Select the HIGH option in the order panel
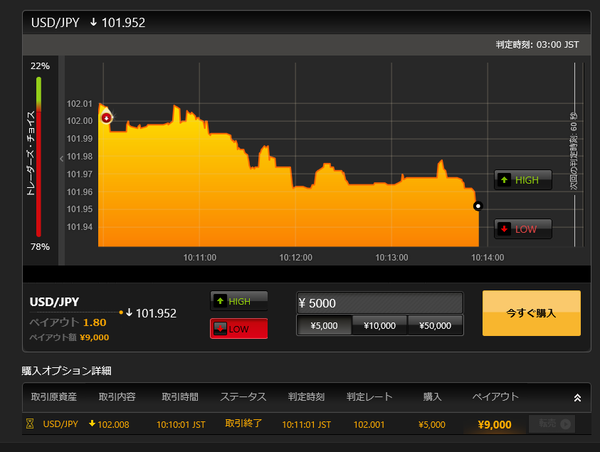Screen dimensions: 600x452 click(239, 301)
